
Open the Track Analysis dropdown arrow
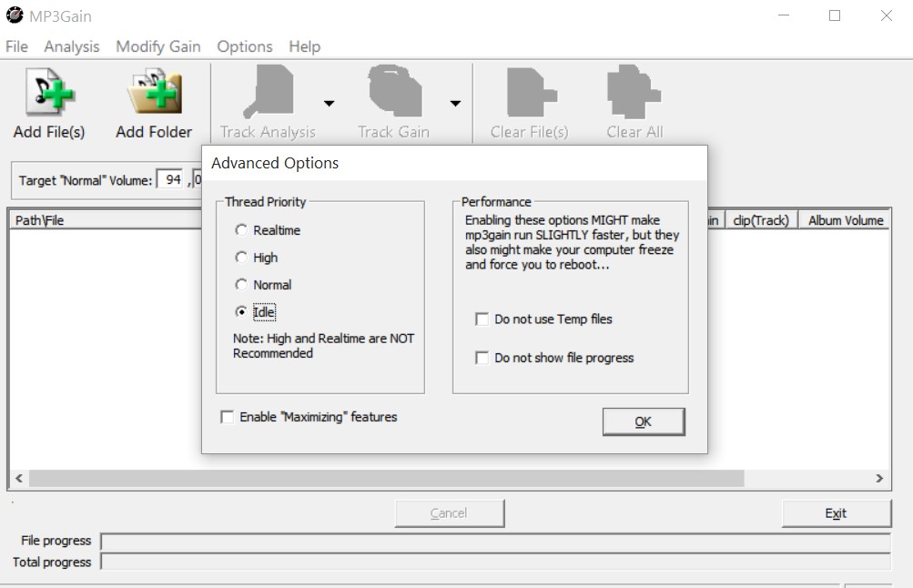[329, 103]
